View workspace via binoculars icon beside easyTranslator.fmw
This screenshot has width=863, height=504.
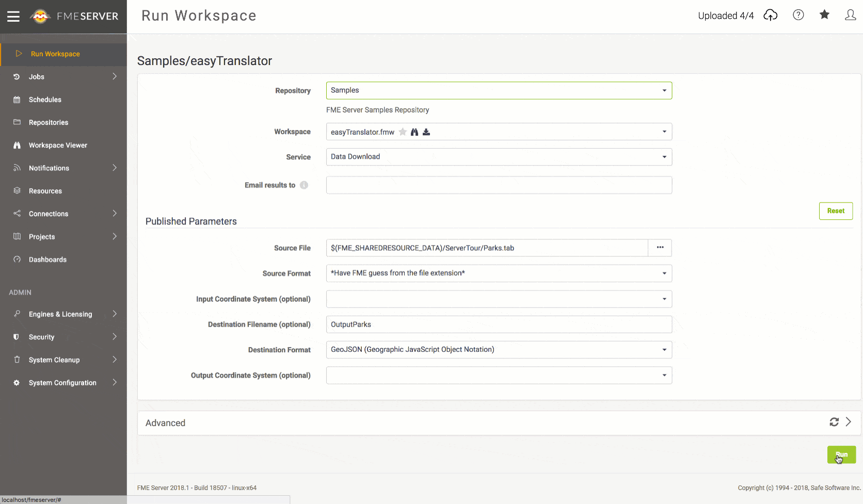(414, 132)
